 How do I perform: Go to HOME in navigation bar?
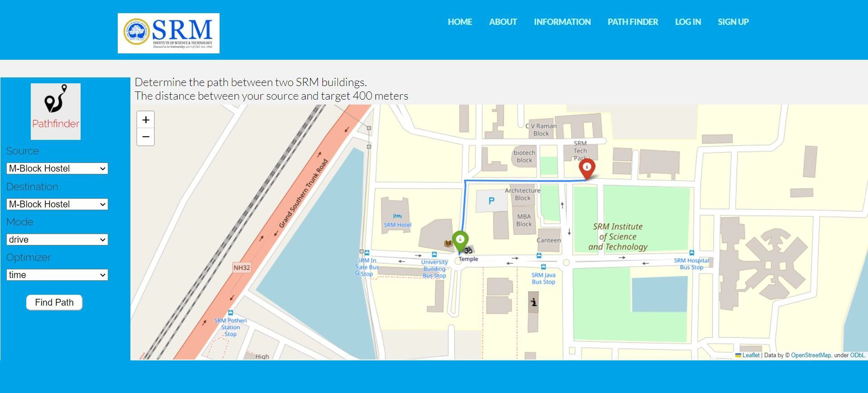point(460,22)
